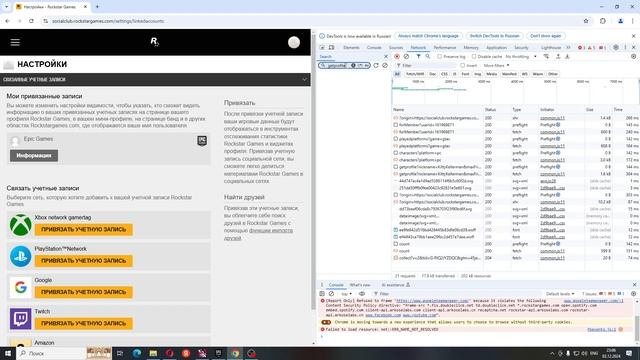Show the console sidebar

pos(322,293)
